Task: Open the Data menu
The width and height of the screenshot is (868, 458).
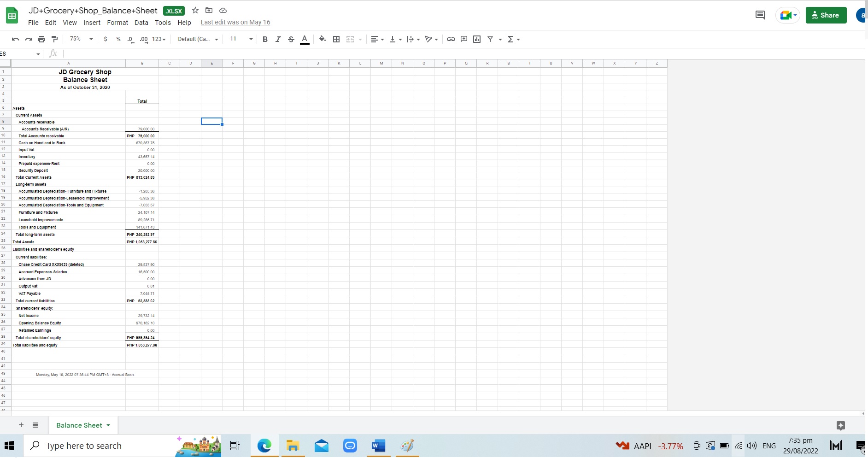Action: click(141, 23)
